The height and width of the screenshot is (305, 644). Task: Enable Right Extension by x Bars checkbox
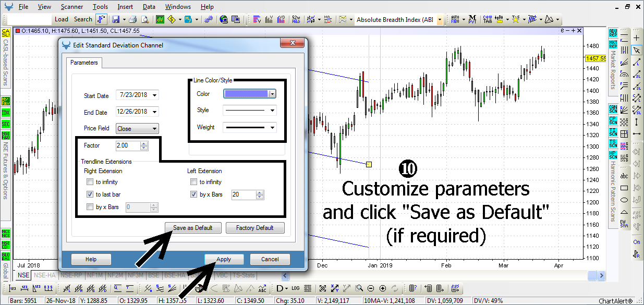pyautogui.click(x=91, y=207)
